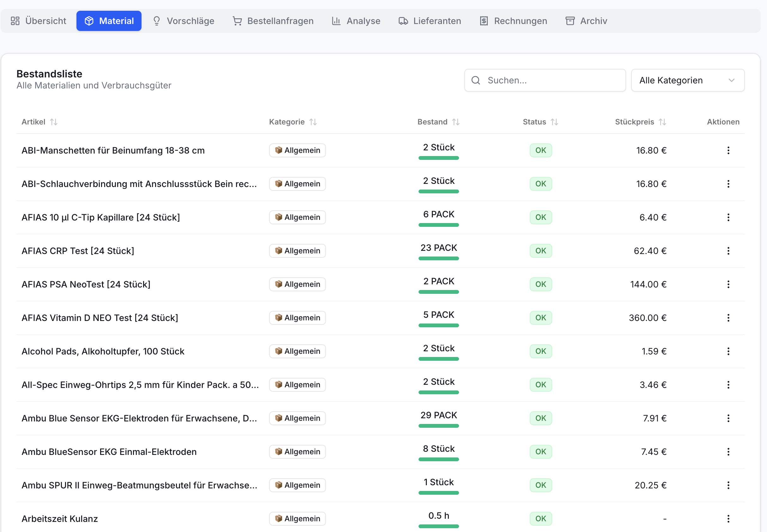This screenshot has height=532, width=767.
Task: Open actions menu for All-Spec Einweg-Ohrtips row
Action: pyautogui.click(x=728, y=385)
